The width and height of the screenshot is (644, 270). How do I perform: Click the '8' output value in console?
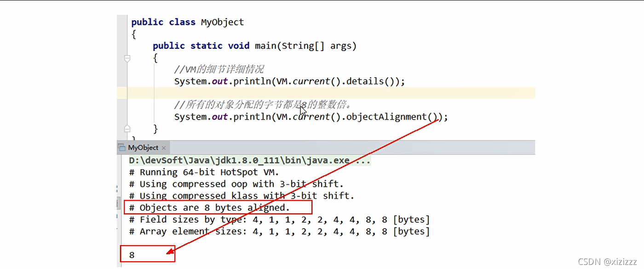(x=132, y=255)
